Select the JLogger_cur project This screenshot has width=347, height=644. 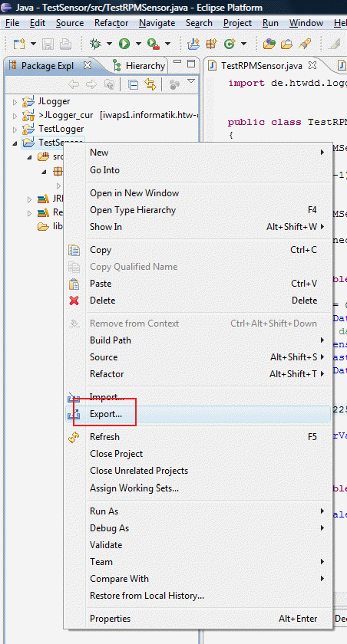(66, 114)
